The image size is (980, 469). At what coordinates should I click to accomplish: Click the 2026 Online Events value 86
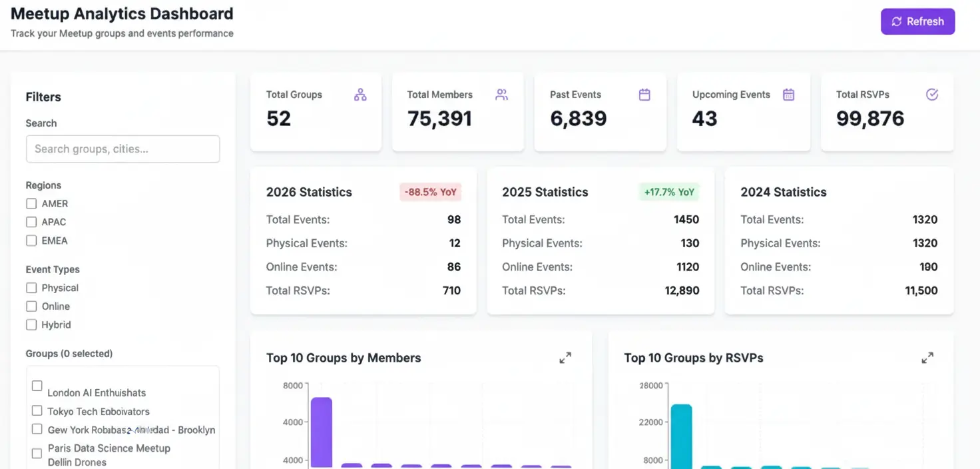pos(454,267)
